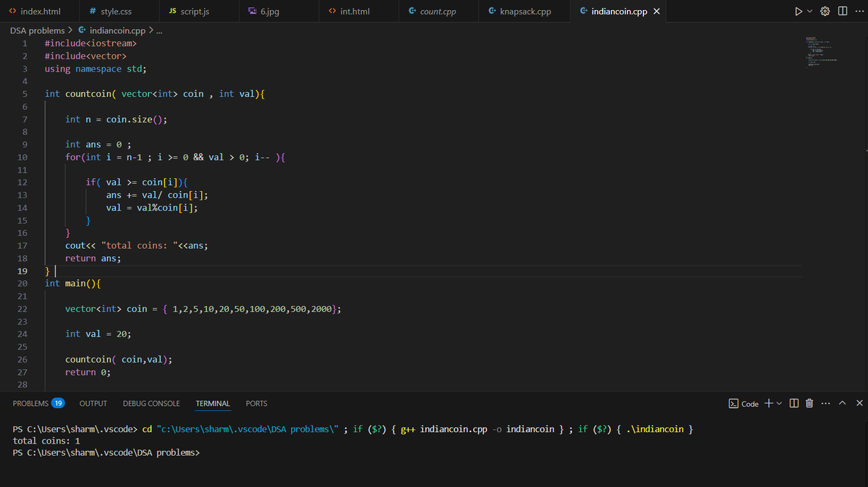Viewport: 868px width, 487px height.
Task: Click line number 5 in the gutter
Action: pyautogui.click(x=25, y=94)
